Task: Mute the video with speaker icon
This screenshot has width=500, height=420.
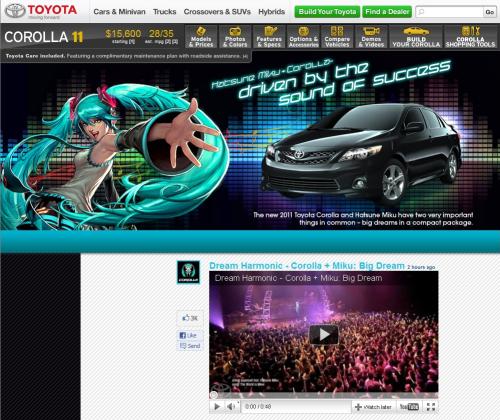Action: 231,406
